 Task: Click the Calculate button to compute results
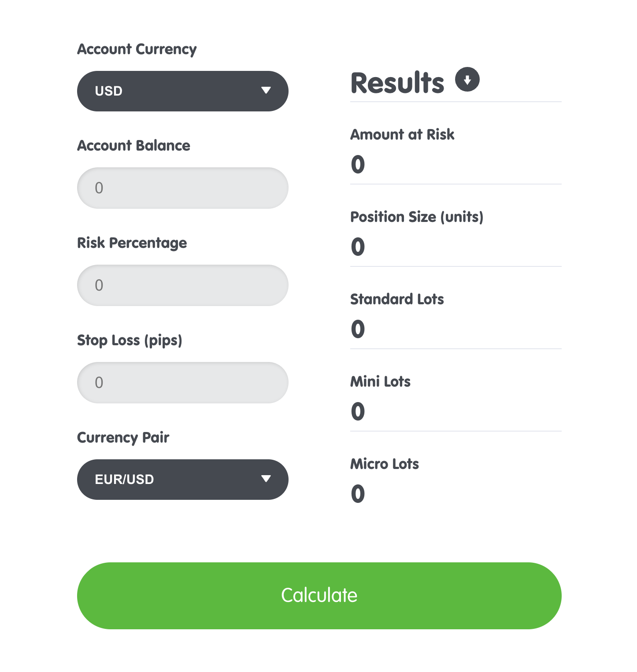point(318,595)
